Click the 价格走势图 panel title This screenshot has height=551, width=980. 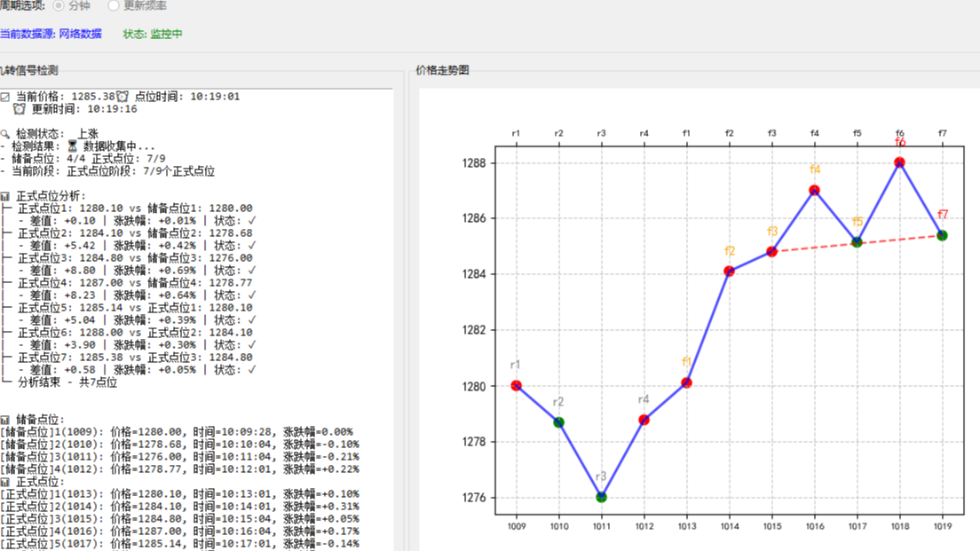pyautogui.click(x=442, y=70)
